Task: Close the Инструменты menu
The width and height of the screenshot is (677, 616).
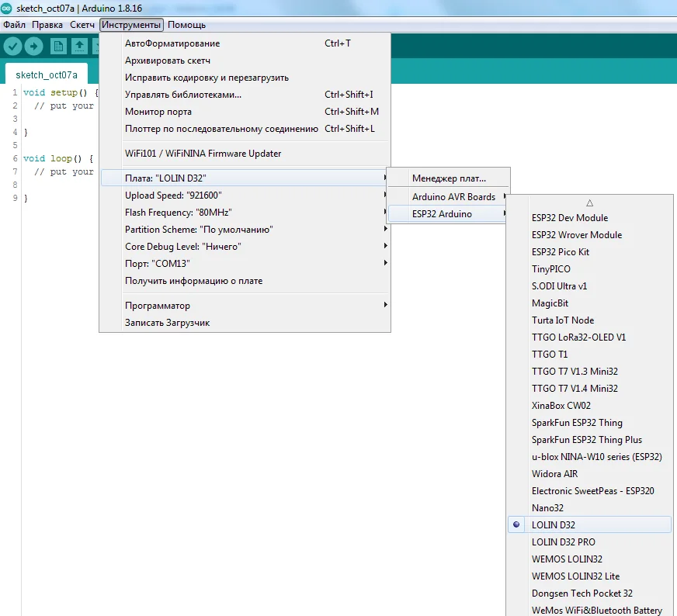Action: click(x=131, y=25)
